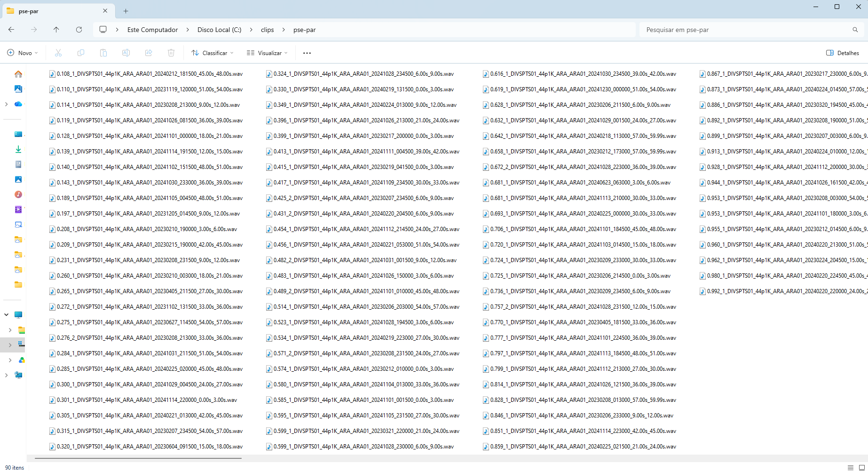Select file 0.108_1_DIVSPTS01...20240212_181500_45.00s_48.00s.wav
The image size is (868, 472).
coord(146,74)
